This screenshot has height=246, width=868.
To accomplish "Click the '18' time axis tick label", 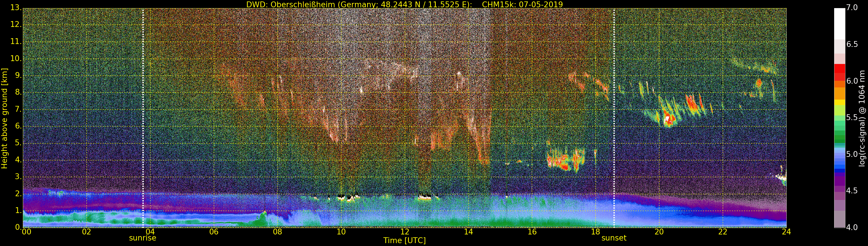I will [x=596, y=232].
